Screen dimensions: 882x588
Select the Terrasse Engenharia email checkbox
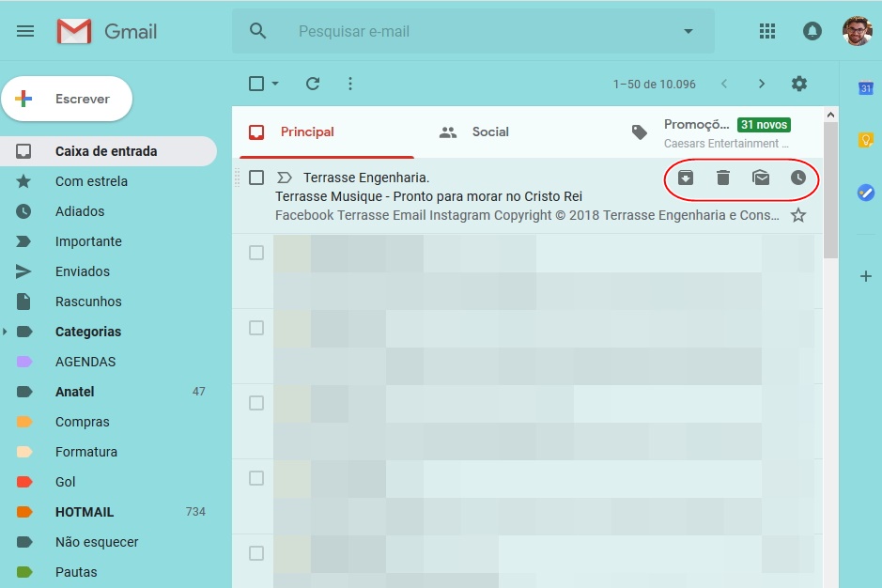256,178
